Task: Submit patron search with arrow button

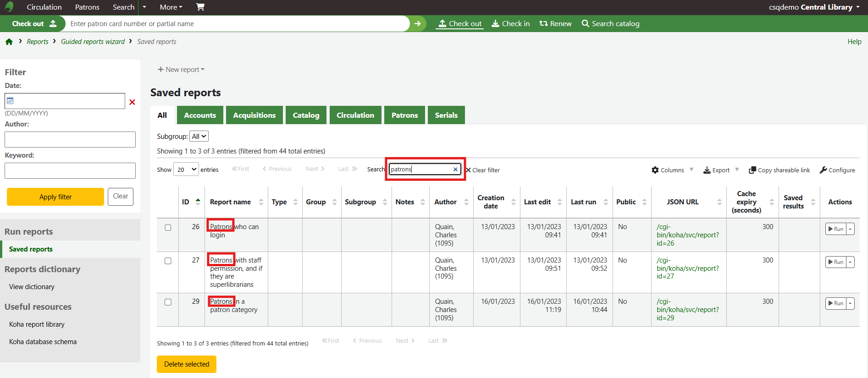Action: click(417, 24)
